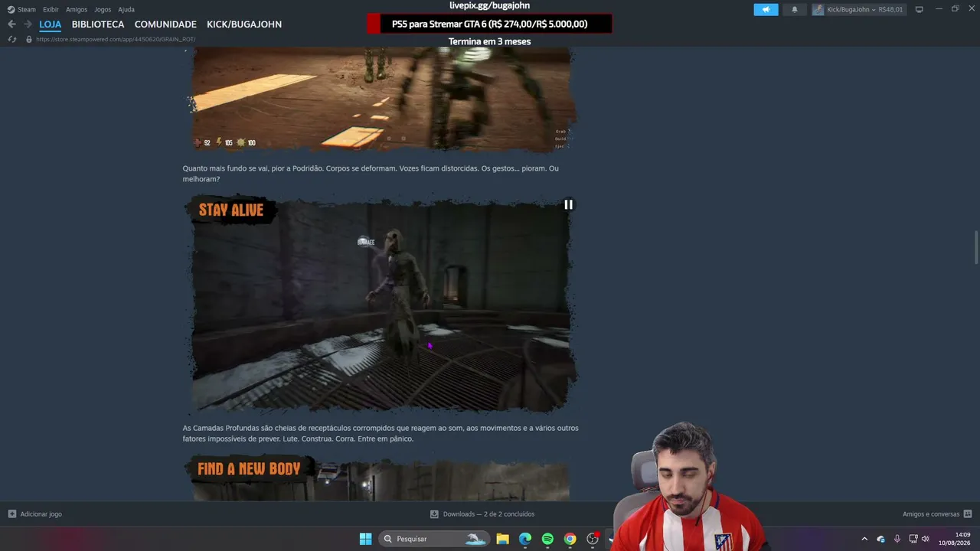The width and height of the screenshot is (980, 551).
Task: Open the KICK/BUGAJOHN profile tab
Action: point(244,24)
